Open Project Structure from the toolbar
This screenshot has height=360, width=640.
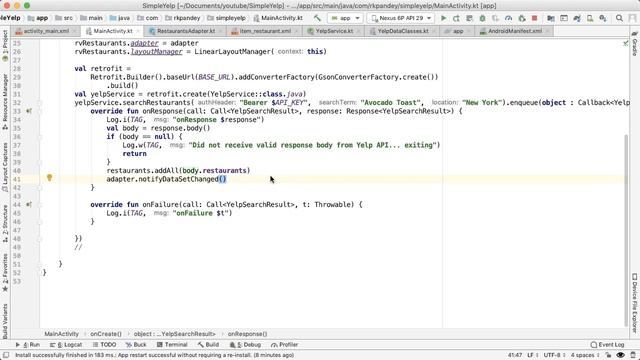click(x=551, y=18)
